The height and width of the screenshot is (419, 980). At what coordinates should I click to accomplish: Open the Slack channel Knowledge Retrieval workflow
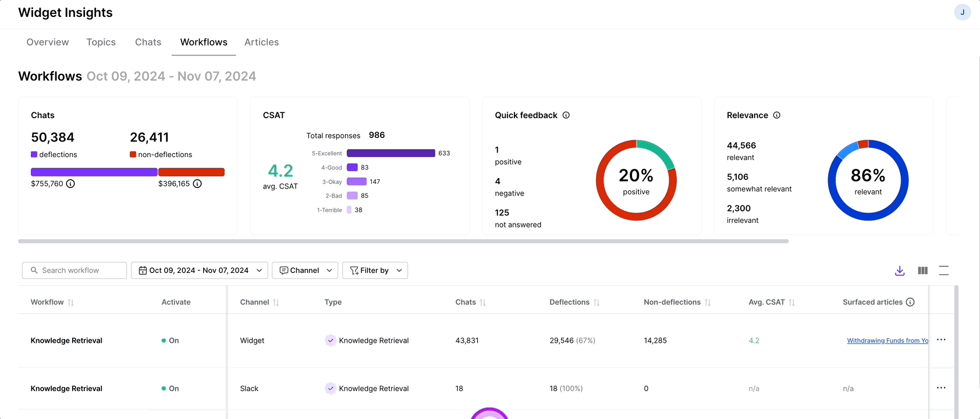point(66,389)
